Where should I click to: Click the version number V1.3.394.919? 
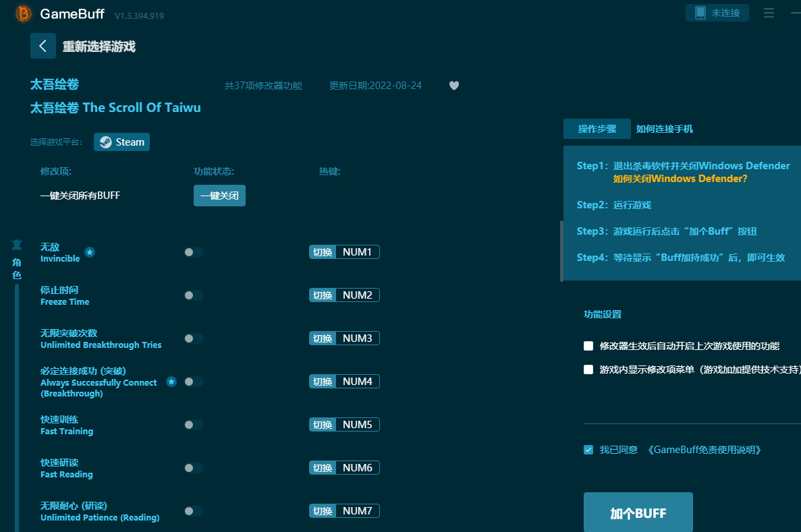pyautogui.click(x=140, y=16)
